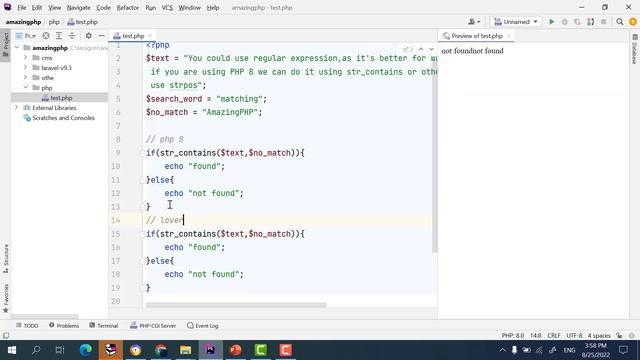Close the Preview of test.php tab

[x=509, y=36]
